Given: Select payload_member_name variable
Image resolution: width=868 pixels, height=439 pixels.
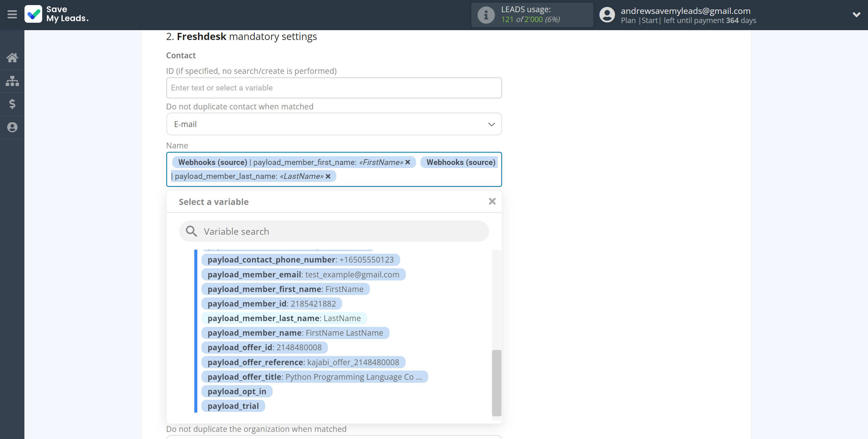Looking at the screenshot, I should pyautogui.click(x=295, y=333).
